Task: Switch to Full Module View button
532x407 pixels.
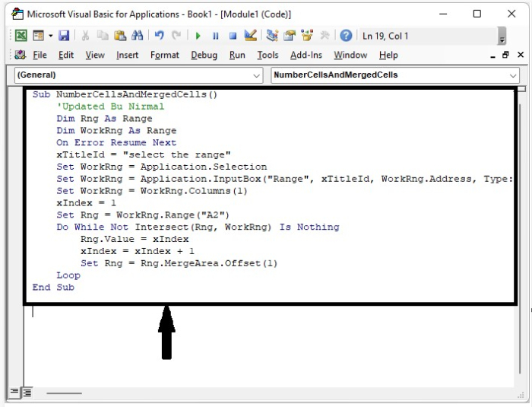Action: (27, 393)
